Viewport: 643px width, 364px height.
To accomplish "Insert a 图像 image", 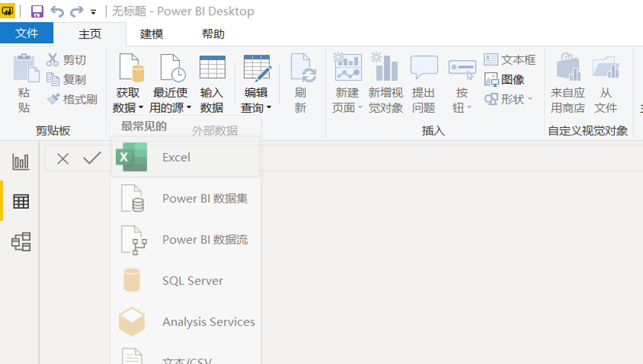I will coord(505,79).
